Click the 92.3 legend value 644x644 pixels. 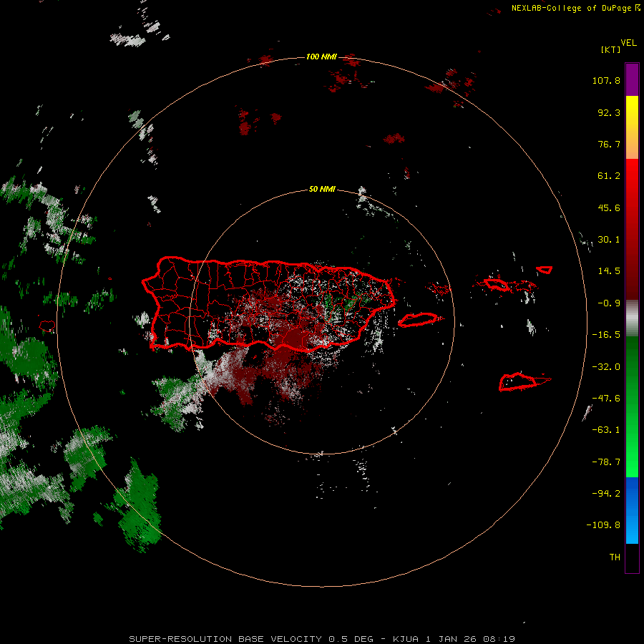pyautogui.click(x=609, y=112)
